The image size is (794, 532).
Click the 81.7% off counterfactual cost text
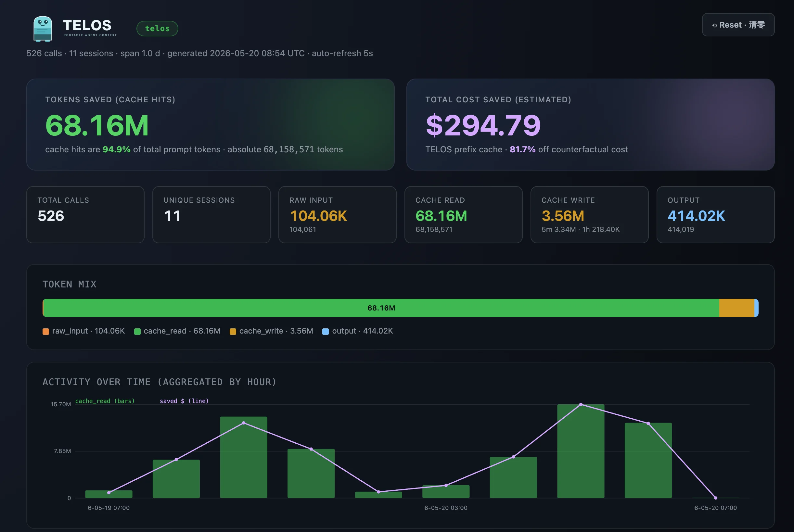pos(569,149)
